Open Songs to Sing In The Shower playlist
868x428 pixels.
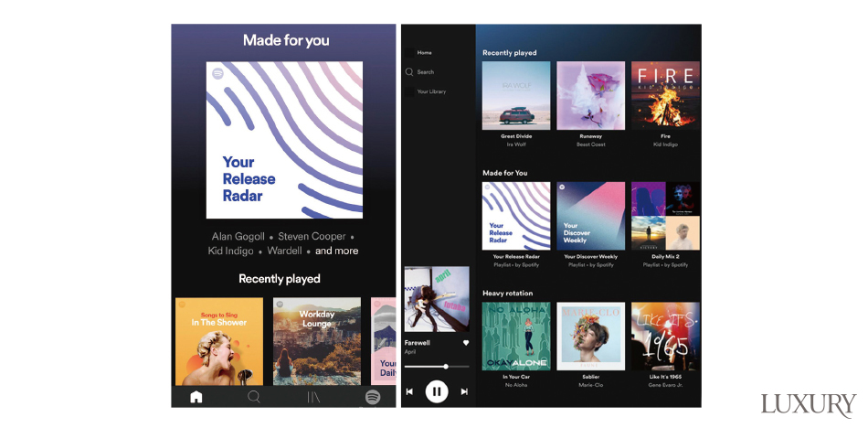click(x=219, y=341)
